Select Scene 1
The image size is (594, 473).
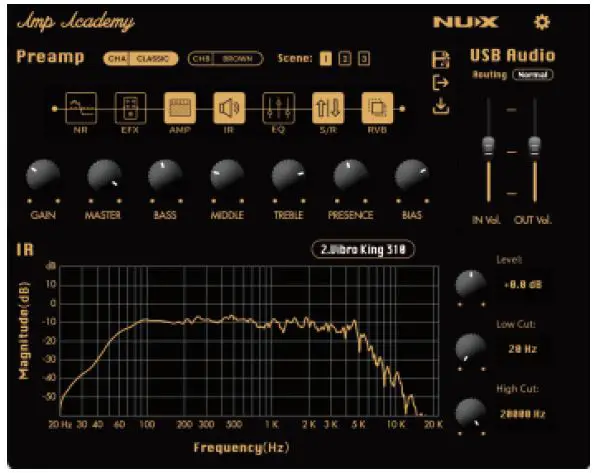pos(325,59)
